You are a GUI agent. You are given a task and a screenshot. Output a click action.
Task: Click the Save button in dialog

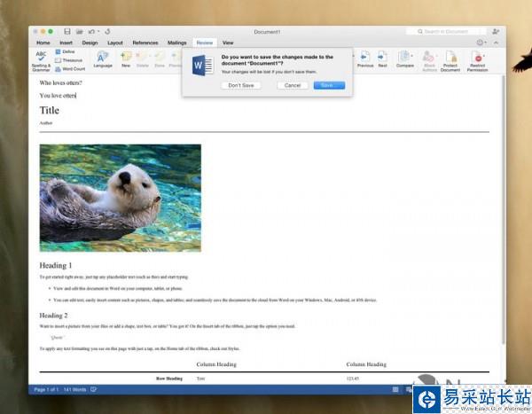[328, 85]
